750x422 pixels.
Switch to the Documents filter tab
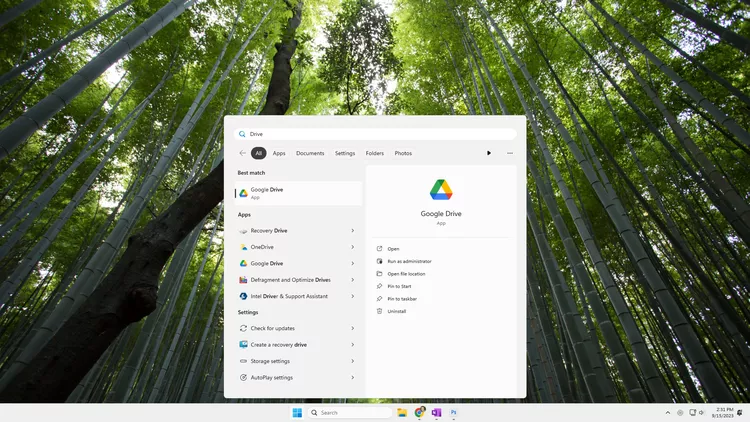[310, 153]
